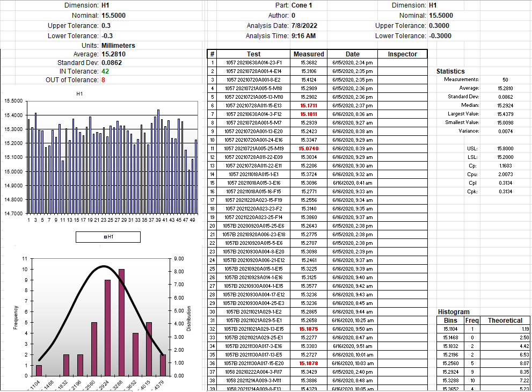
Task: Click the Standard Dev 0.0862 value on left
Action: tap(112, 63)
